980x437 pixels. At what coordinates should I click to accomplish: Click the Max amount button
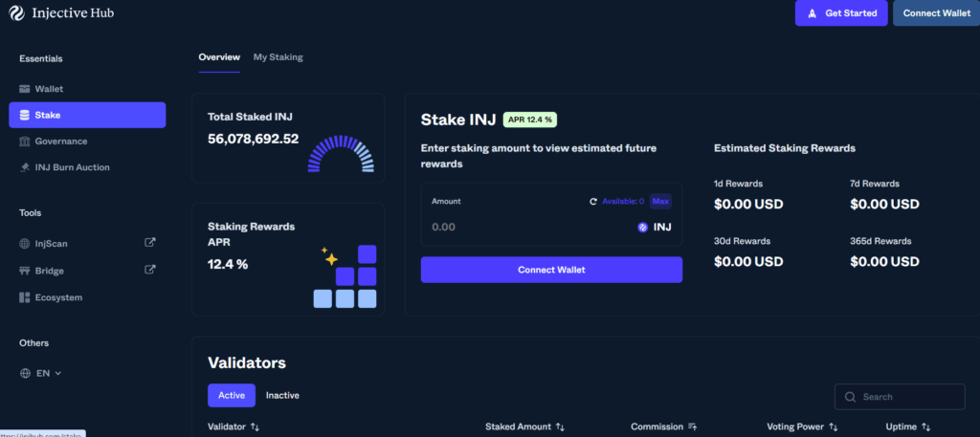tap(660, 201)
